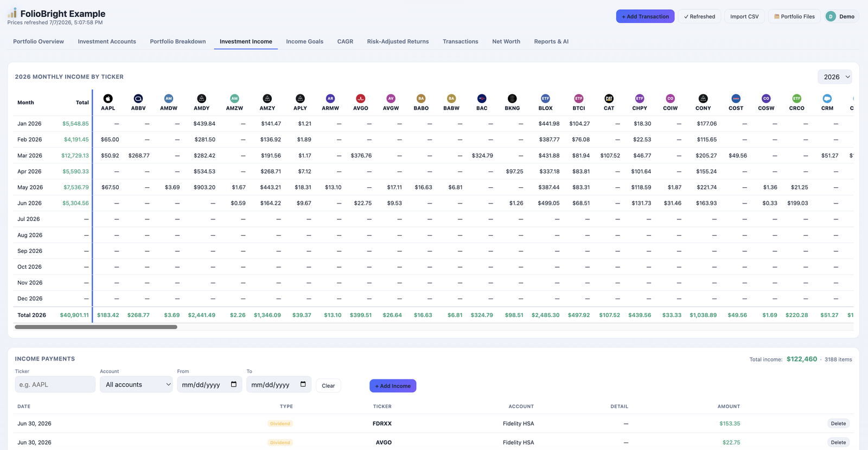Screen dimensions: 868x450
Task: Click the BLOX Jun value $499.05
Action: pyautogui.click(x=548, y=203)
